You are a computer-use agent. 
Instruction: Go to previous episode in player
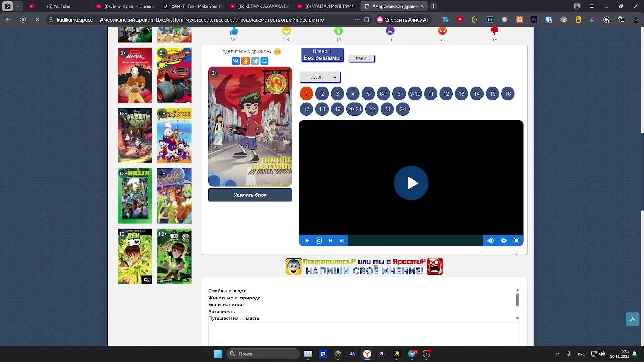331,241
